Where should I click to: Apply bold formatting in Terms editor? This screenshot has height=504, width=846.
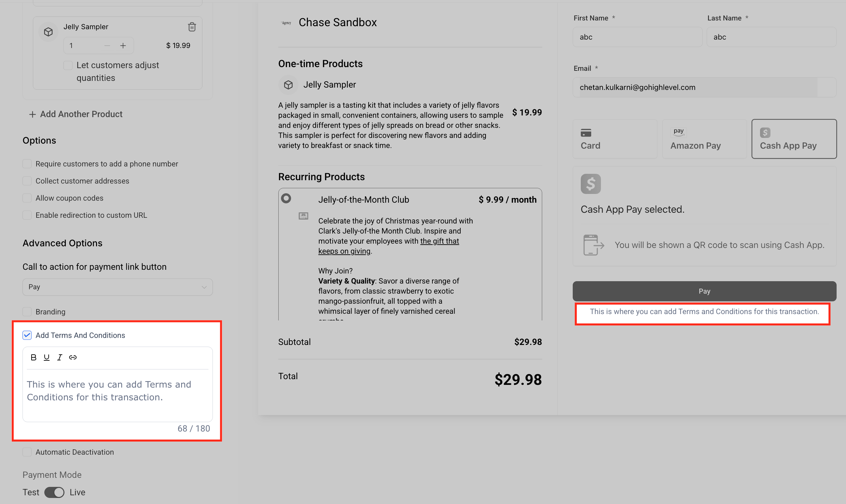coord(33,357)
